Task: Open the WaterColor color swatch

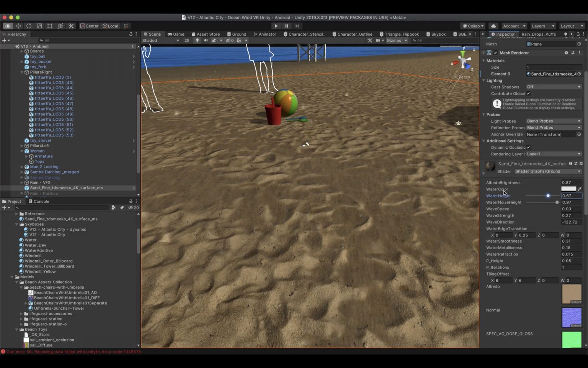Action: [x=568, y=189]
